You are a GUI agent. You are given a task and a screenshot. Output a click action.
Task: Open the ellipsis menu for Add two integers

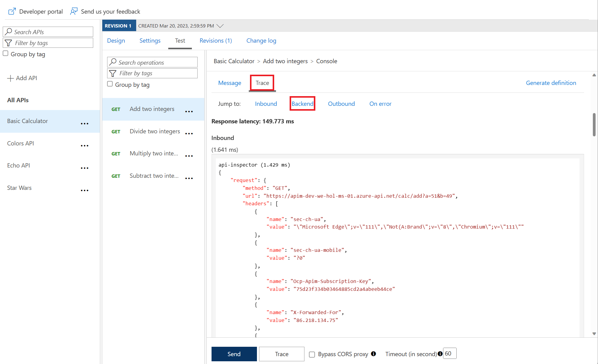click(189, 111)
